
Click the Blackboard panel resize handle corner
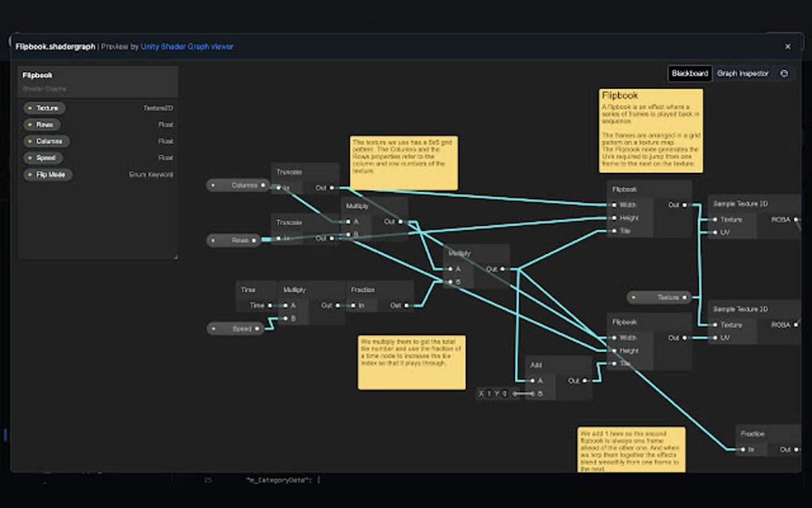coord(176,256)
